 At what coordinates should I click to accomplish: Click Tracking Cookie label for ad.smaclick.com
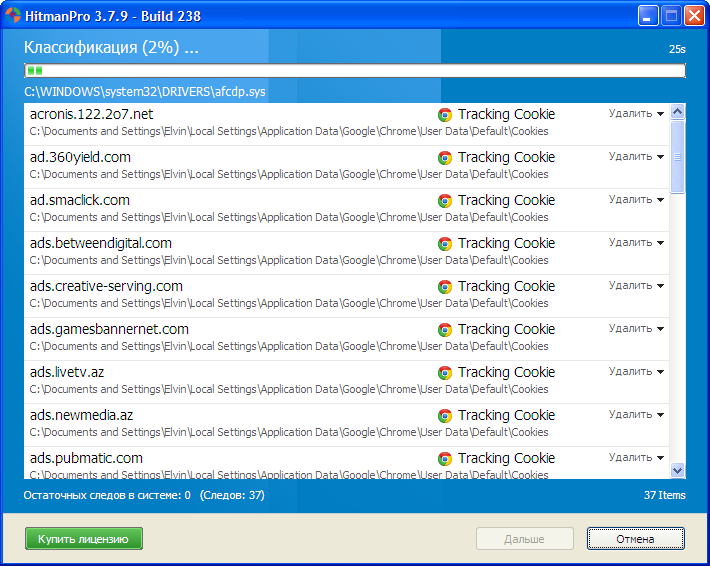[506, 200]
